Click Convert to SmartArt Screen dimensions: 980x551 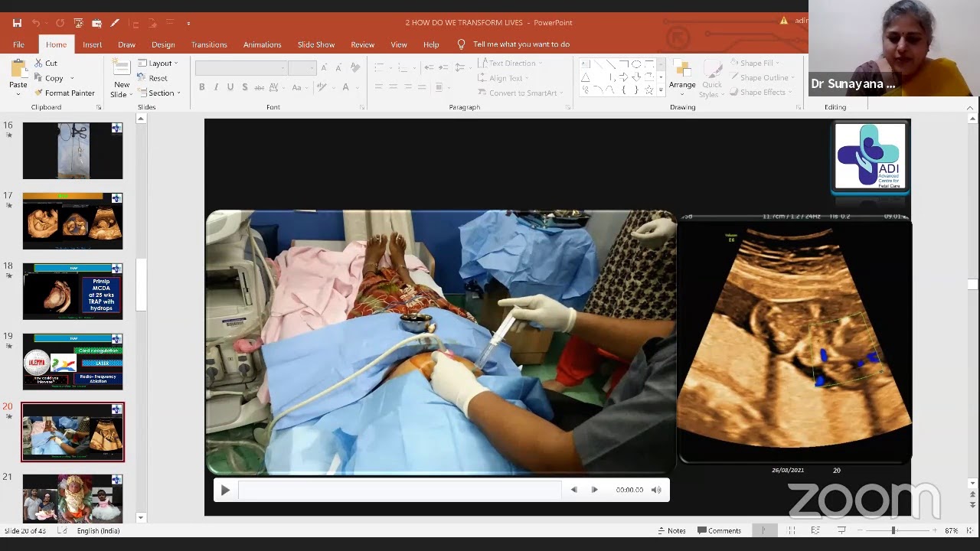[x=521, y=93]
